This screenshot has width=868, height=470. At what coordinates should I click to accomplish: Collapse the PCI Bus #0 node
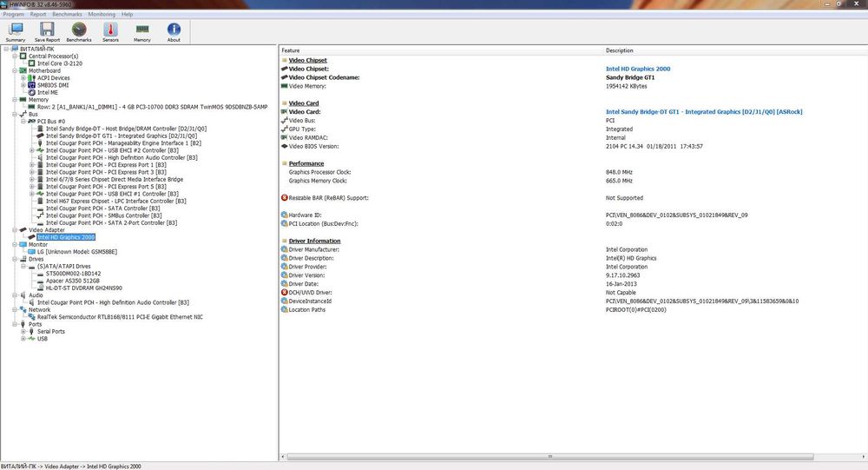coord(23,122)
